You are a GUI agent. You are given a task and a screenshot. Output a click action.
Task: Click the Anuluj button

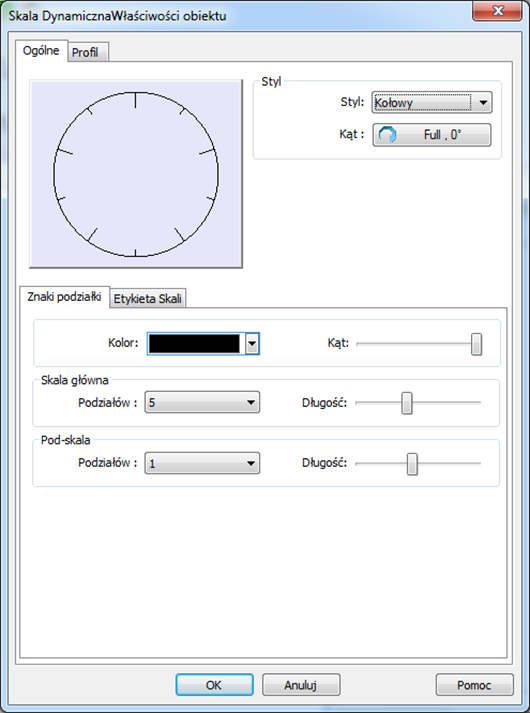point(301,685)
